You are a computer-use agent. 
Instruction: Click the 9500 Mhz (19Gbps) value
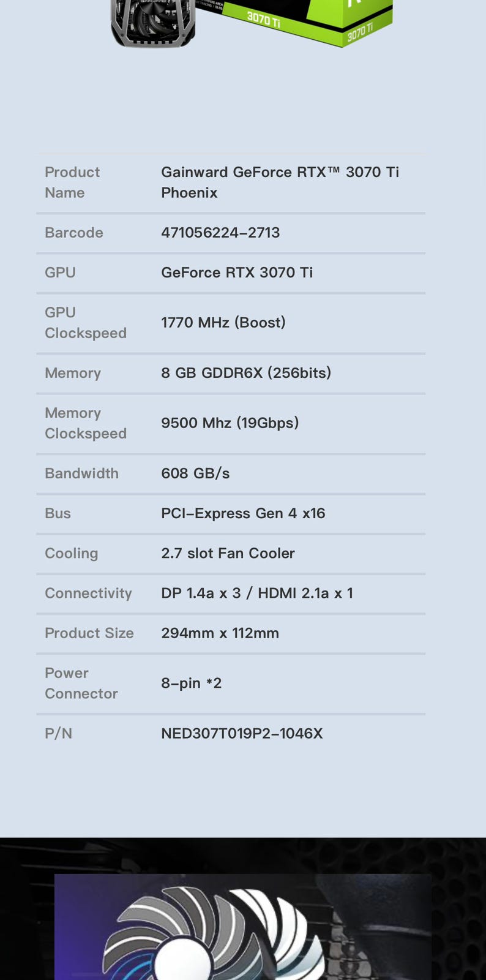tap(230, 423)
